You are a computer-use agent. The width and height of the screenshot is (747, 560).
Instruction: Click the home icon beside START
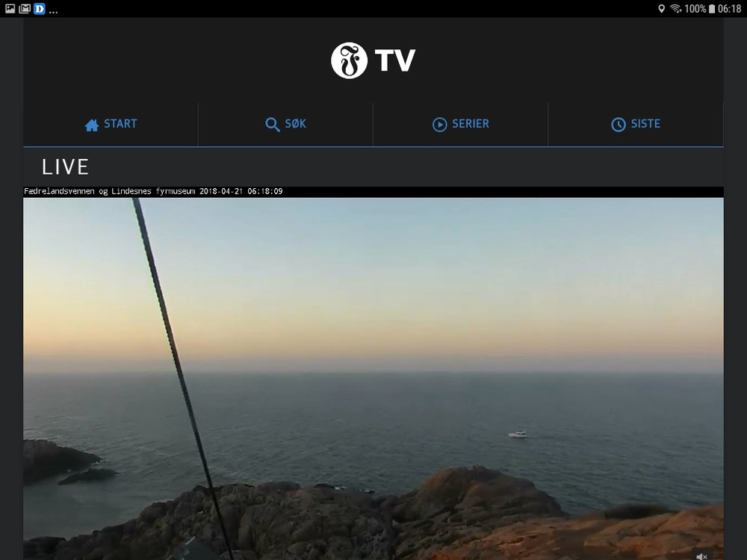tap(91, 125)
